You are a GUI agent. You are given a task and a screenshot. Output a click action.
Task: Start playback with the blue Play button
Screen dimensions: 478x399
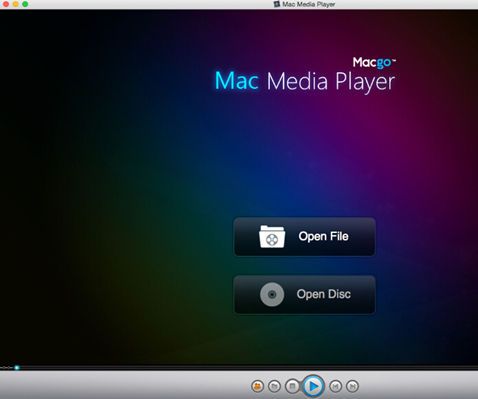click(x=313, y=386)
